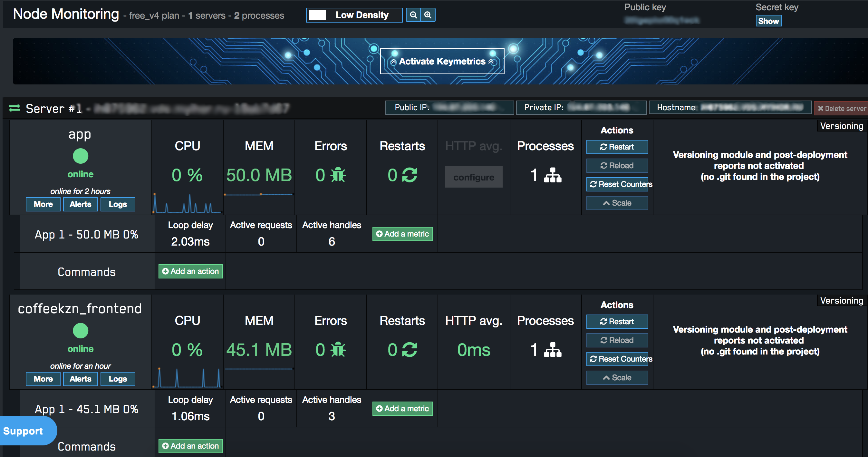The height and width of the screenshot is (457, 868).
Task: Click the More button for app process
Action: click(x=43, y=204)
